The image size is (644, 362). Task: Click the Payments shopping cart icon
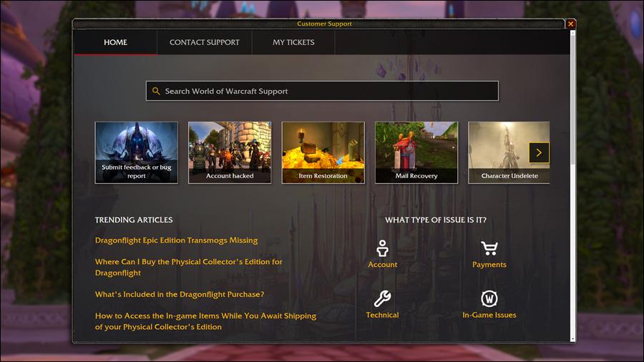pos(489,248)
